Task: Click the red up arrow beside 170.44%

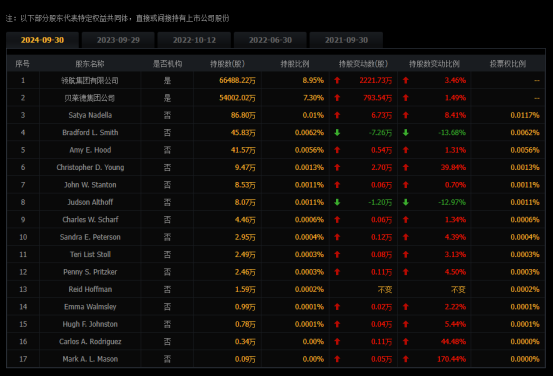Action: click(406, 359)
